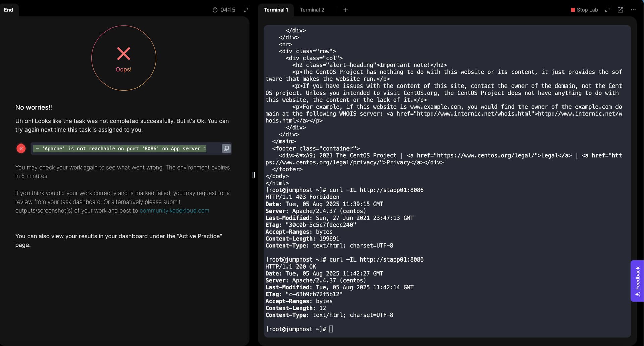Click the large Oops X icon
This screenshot has height=346, width=644.
(124, 54)
